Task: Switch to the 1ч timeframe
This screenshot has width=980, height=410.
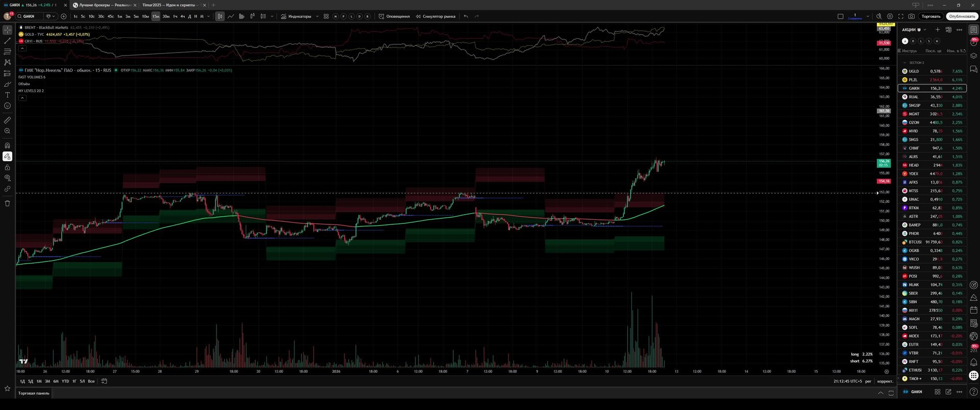Action: [x=175, y=16]
